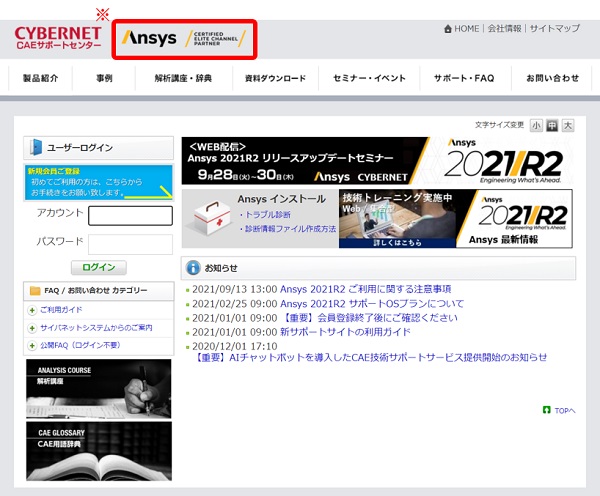
Task: Open Ansys 2021R2 サポートOSプランについて notice
Action: [372, 304]
